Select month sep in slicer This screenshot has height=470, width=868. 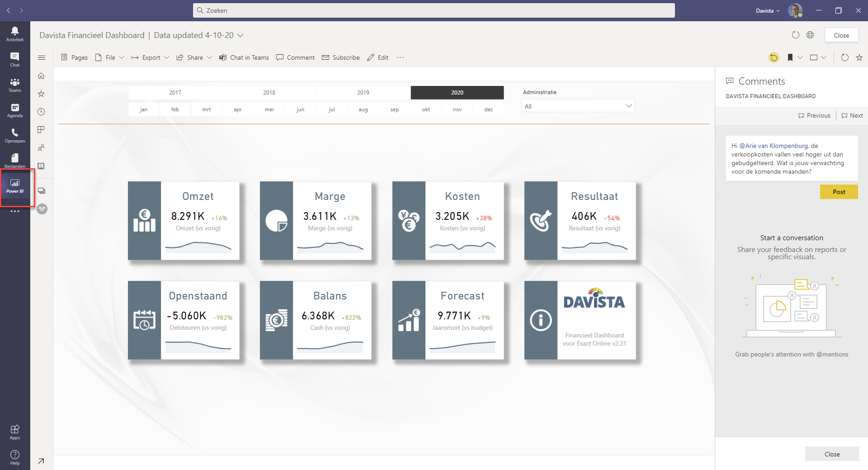[394, 109]
